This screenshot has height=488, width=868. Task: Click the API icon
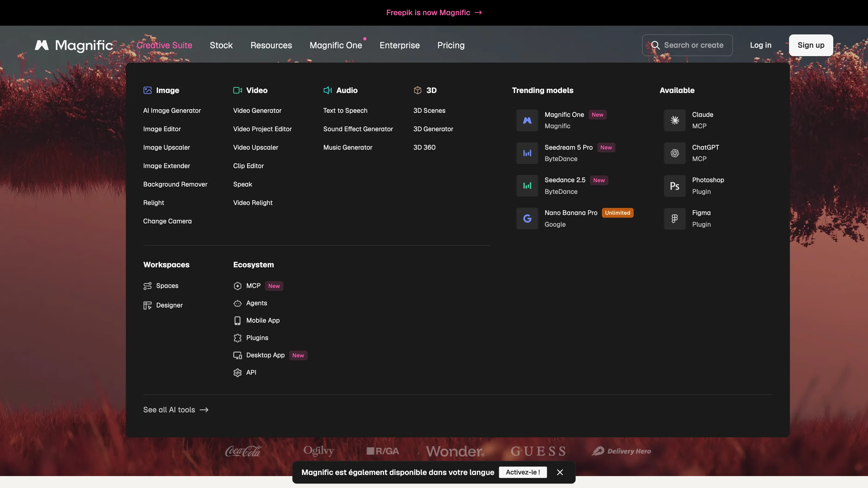tap(238, 373)
